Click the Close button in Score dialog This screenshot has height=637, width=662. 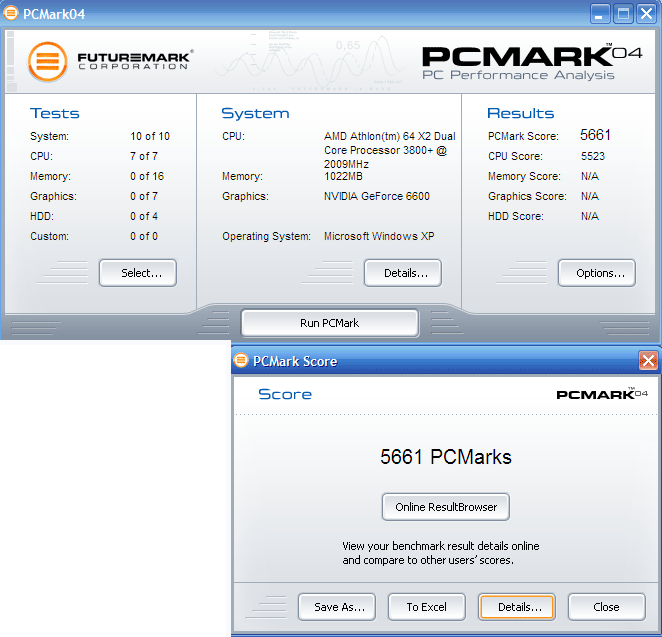[x=607, y=607]
